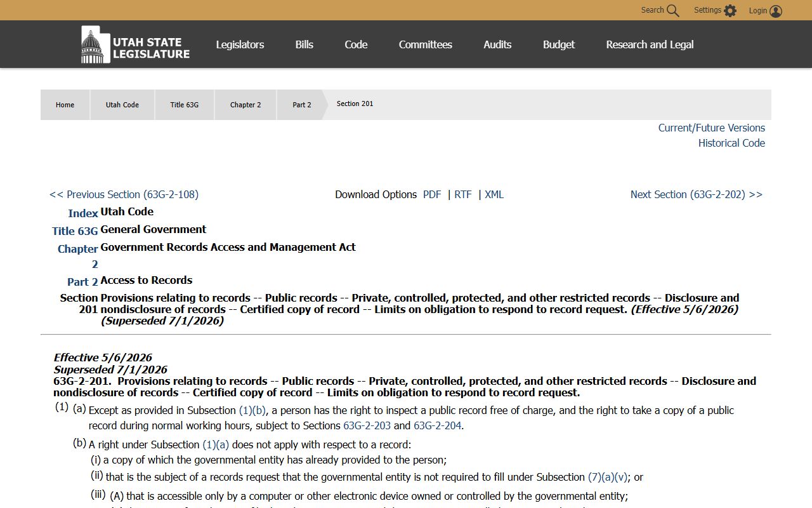
Task: Click the search magnifier icon
Action: point(673,11)
